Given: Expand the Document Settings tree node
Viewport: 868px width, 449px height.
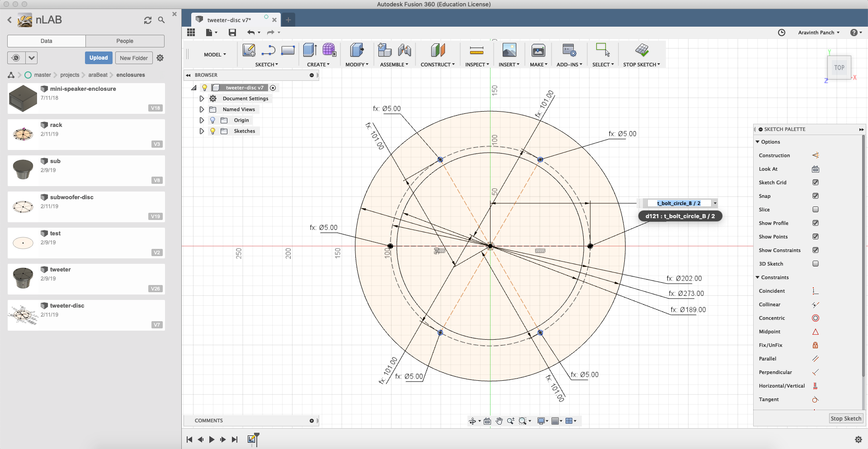Looking at the screenshot, I should click(202, 98).
